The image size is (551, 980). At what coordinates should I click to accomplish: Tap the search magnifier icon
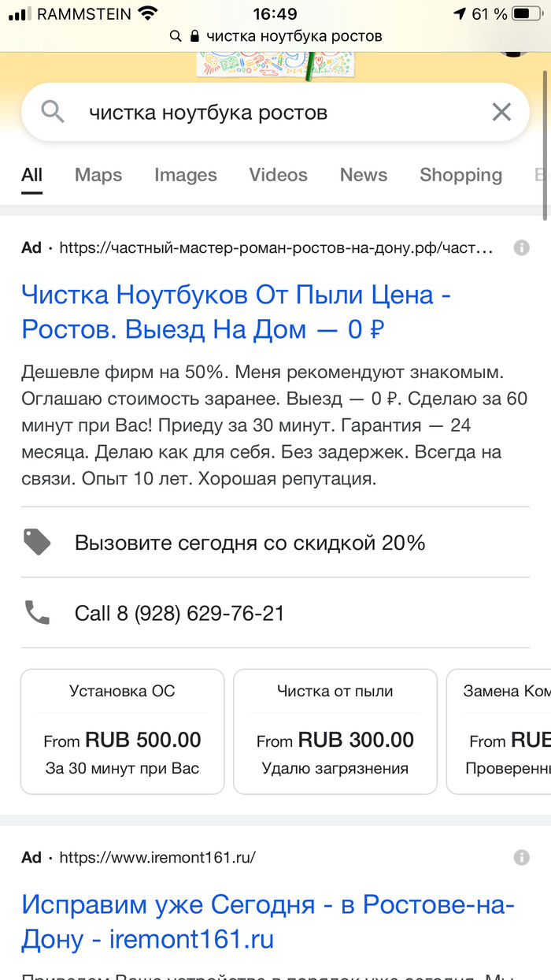coord(52,113)
